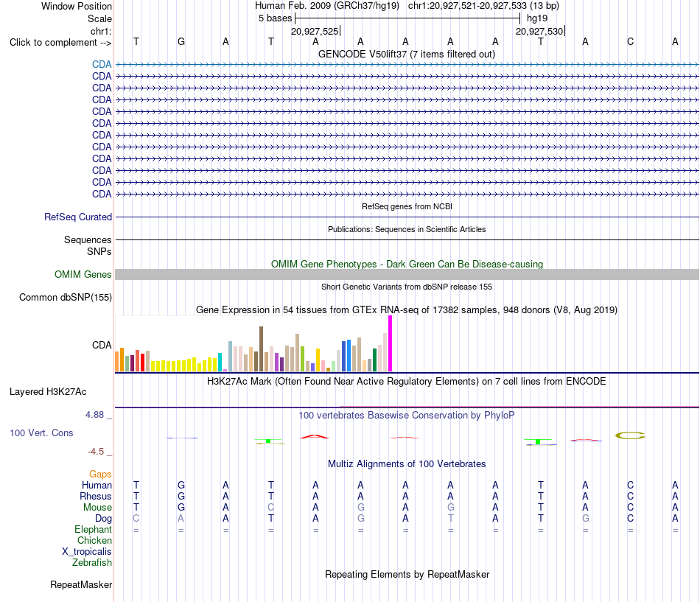This screenshot has width=700, height=602.
Task: Click the chr1: base position label
Action: 101,32
